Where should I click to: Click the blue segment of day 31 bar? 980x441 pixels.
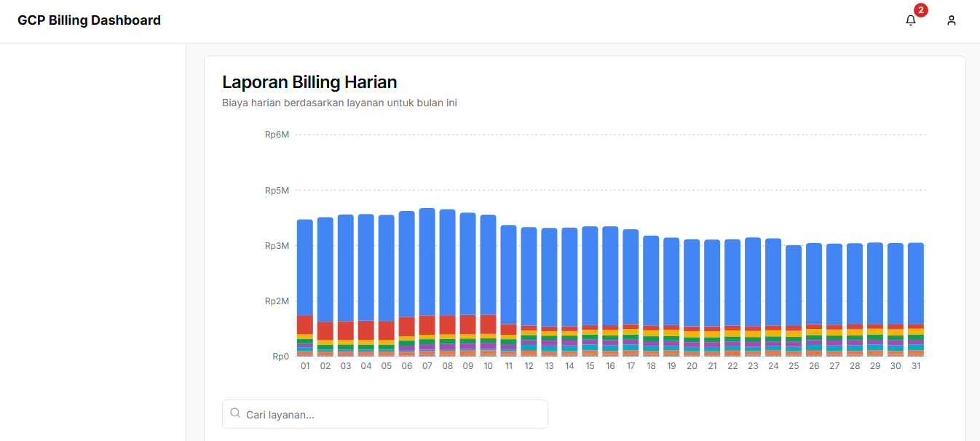click(x=916, y=284)
